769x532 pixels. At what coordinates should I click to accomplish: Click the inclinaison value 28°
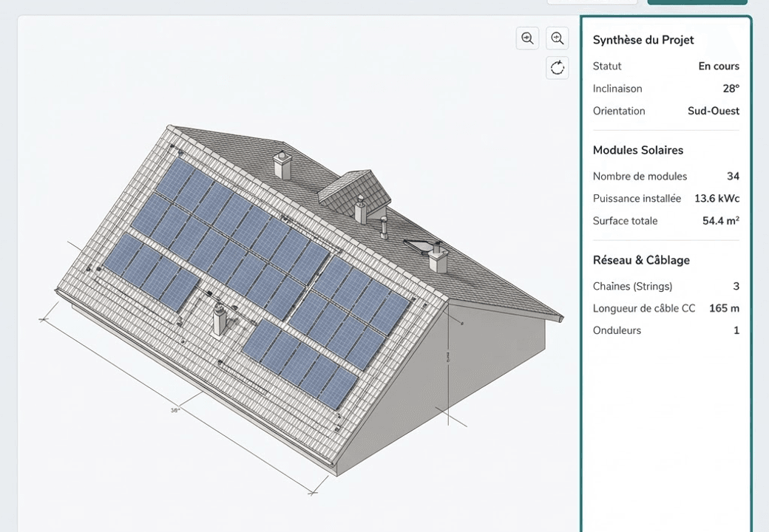pyautogui.click(x=731, y=89)
